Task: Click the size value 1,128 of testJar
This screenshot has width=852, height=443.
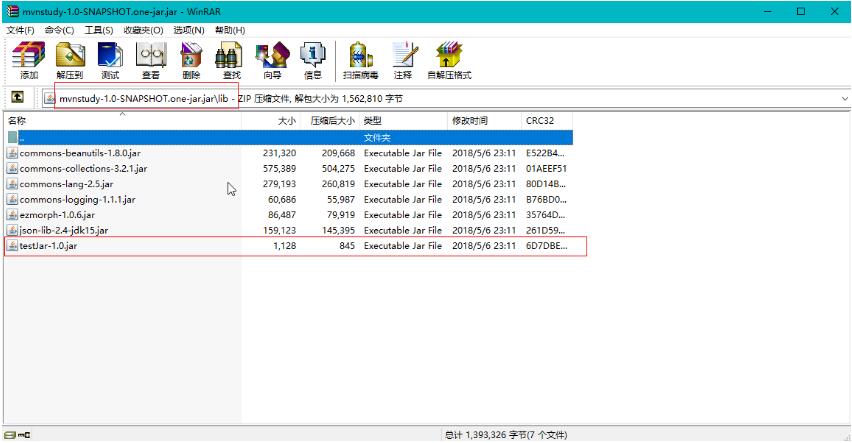Action: [x=285, y=246]
